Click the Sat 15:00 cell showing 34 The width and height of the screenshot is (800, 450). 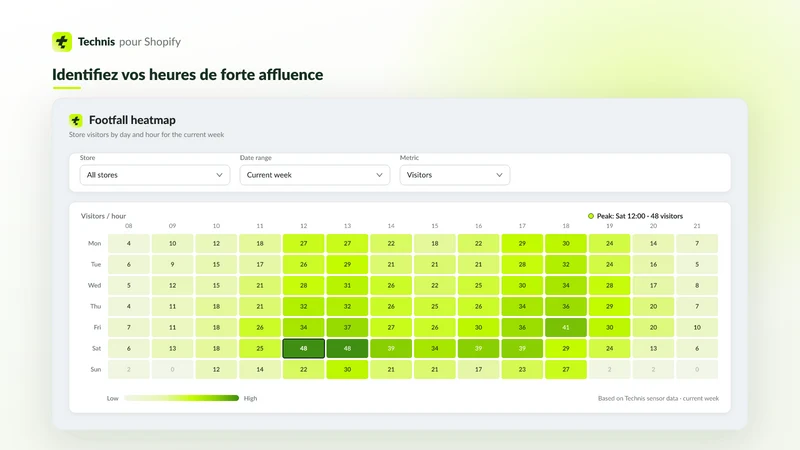click(x=435, y=348)
